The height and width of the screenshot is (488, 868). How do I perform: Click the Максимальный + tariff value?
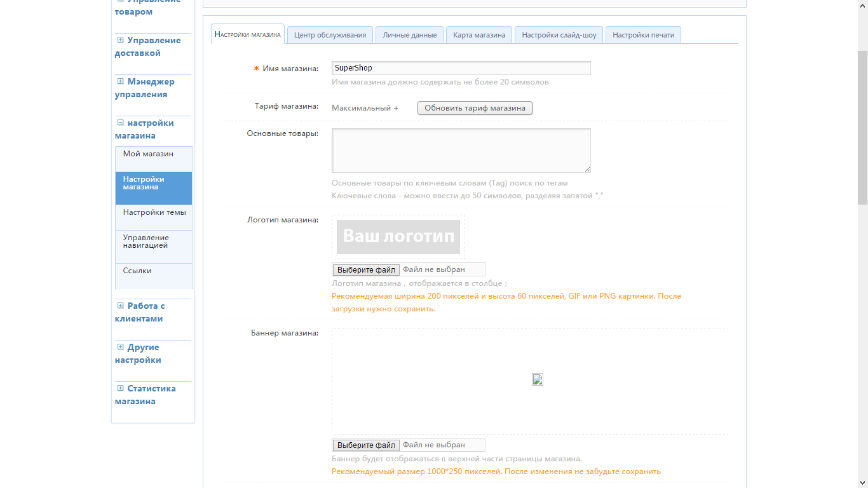coord(365,108)
